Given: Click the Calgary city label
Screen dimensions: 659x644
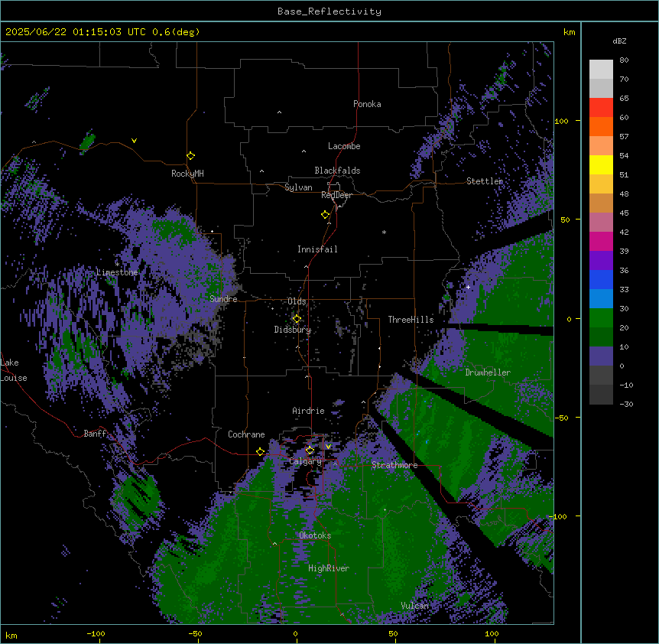Looking at the screenshot, I should point(306,461).
